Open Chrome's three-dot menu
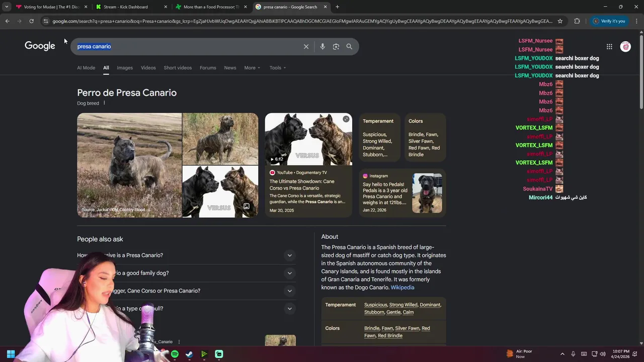 (636, 21)
